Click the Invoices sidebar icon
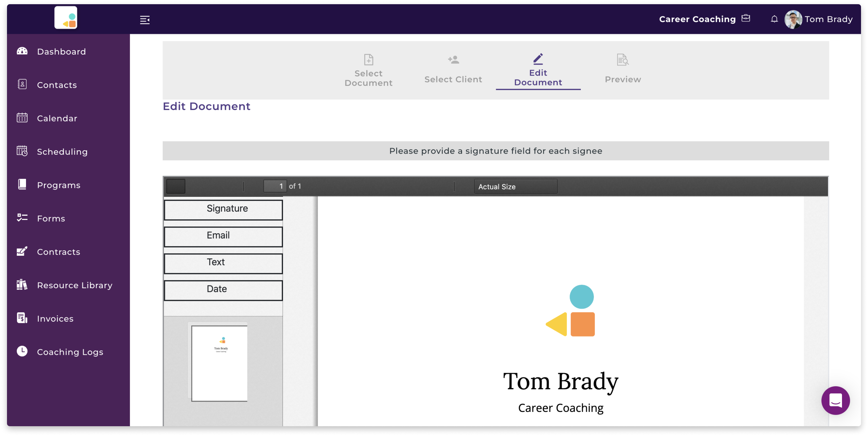868x436 pixels. tap(22, 318)
